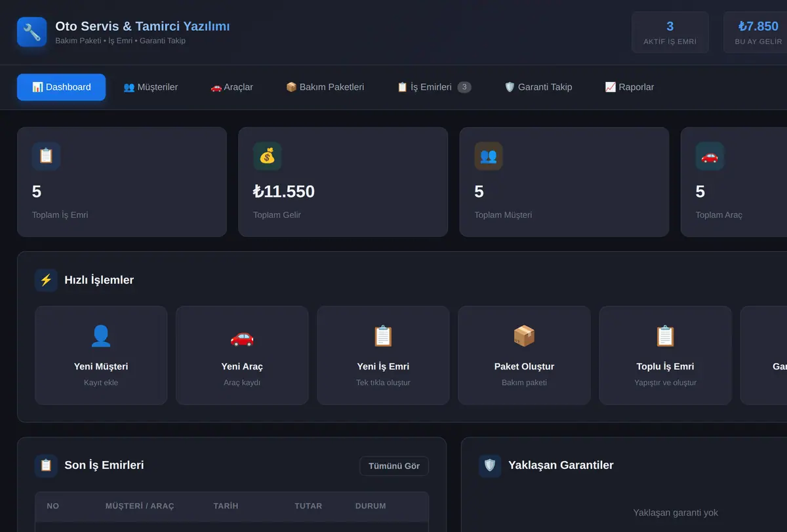Click the shield icon beside Yaklaşan Garantiler
This screenshot has width=787, height=532.
tap(490, 466)
